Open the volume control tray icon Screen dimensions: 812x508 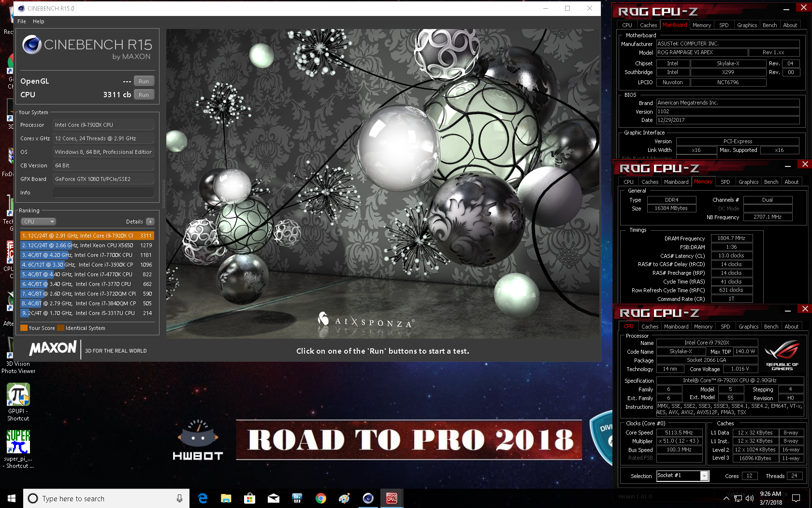pos(750,498)
